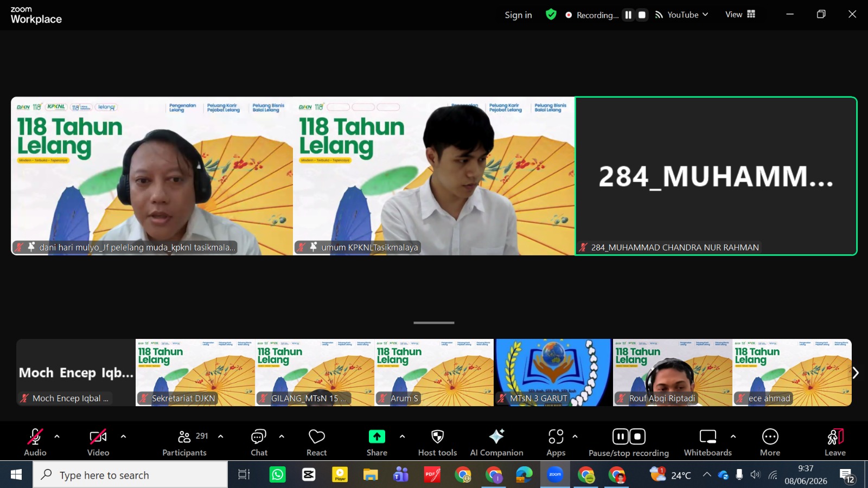Open the video options caret beside Video

click(x=123, y=436)
